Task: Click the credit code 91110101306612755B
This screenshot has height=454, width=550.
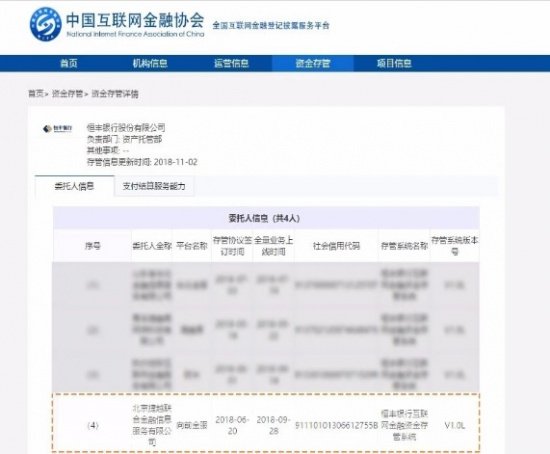Action: coord(336,426)
